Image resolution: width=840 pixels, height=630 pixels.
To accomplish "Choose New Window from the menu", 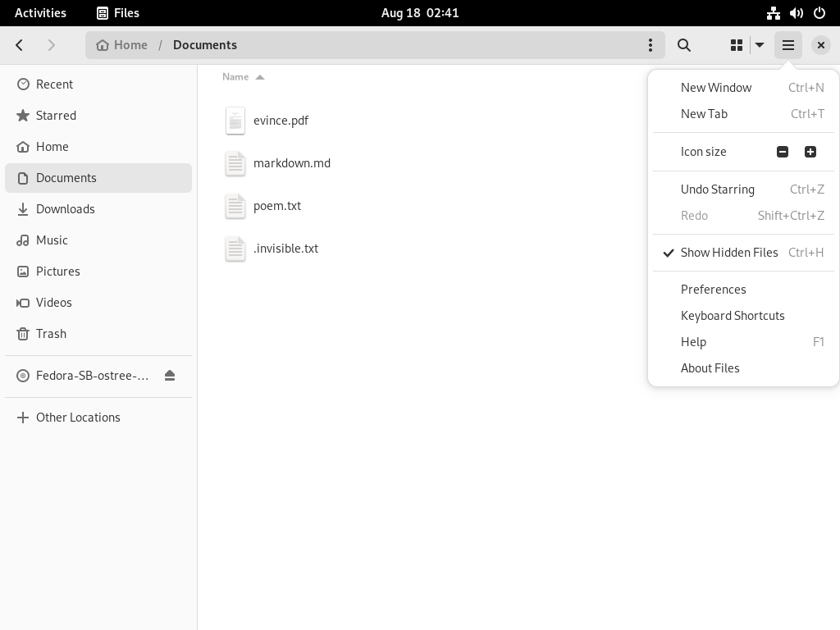I will (743, 87).
